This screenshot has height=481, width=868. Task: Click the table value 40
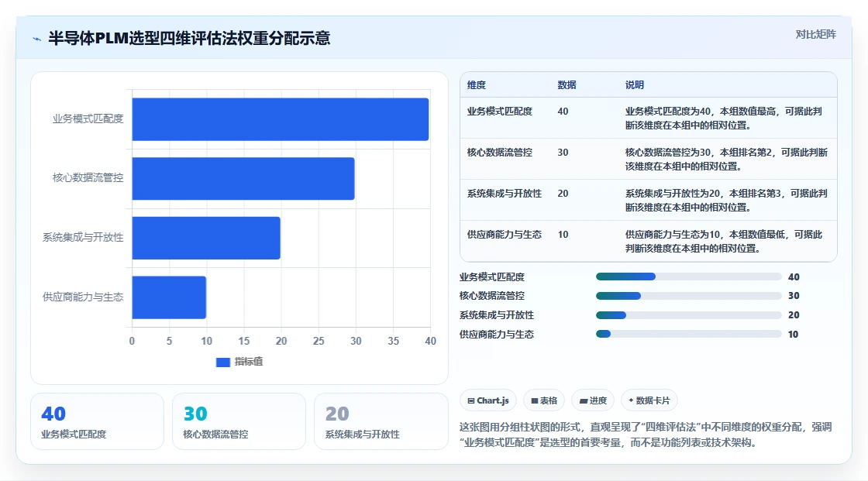coord(563,112)
